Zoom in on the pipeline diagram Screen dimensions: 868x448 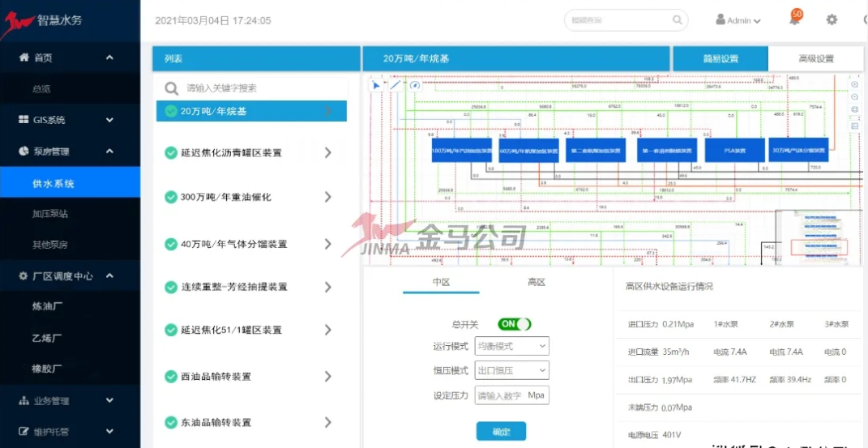tap(854, 85)
